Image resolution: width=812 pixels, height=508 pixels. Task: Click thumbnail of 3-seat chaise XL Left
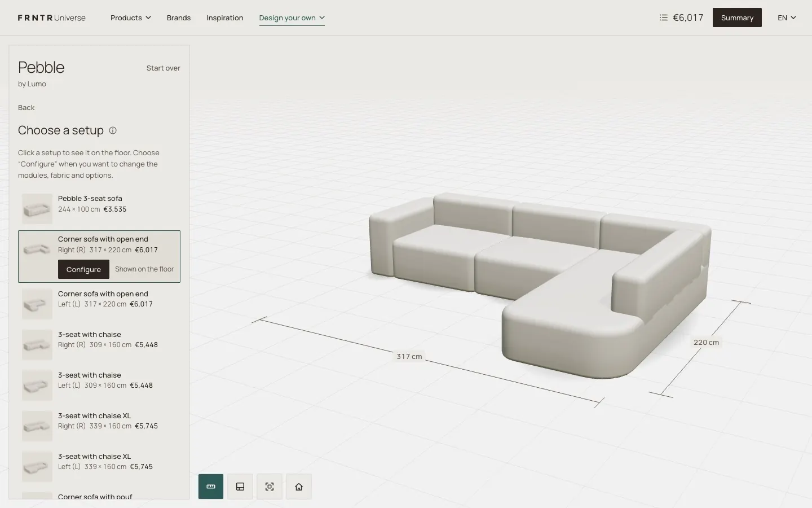coord(37,466)
